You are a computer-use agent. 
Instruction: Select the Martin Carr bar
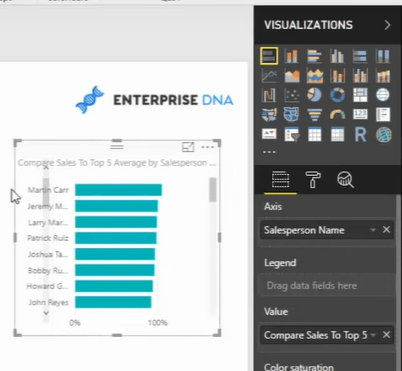118,190
